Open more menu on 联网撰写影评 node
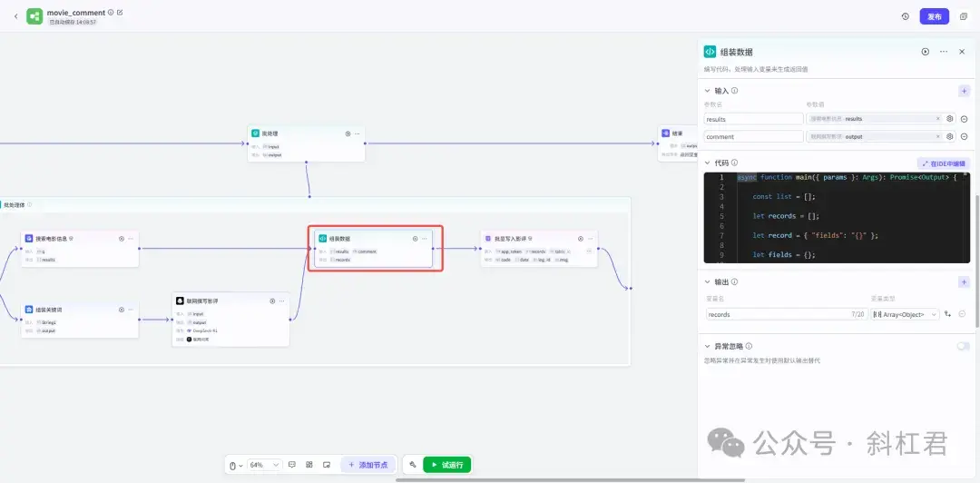This screenshot has width=980, height=483. (282, 301)
